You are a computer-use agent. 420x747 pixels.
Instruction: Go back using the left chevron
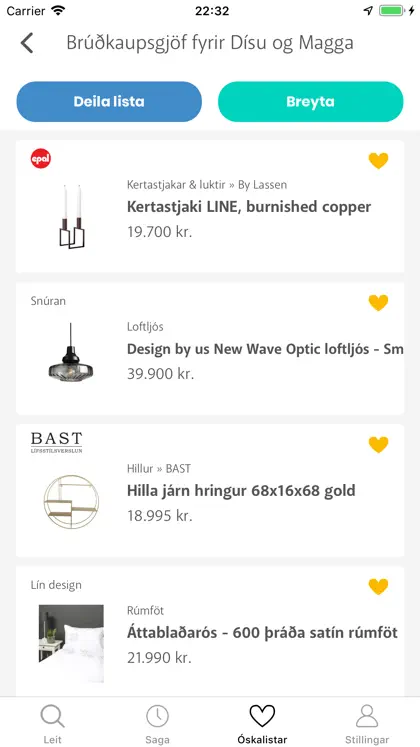[27, 43]
